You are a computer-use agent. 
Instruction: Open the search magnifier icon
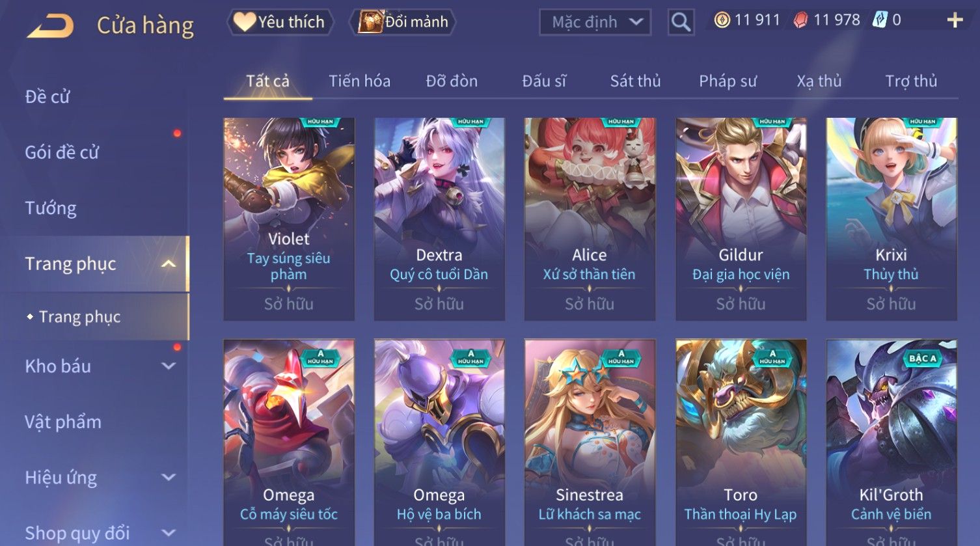point(681,22)
